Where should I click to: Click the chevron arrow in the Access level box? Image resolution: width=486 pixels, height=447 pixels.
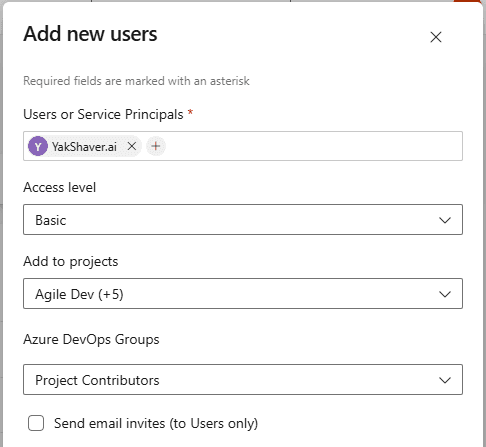click(445, 220)
